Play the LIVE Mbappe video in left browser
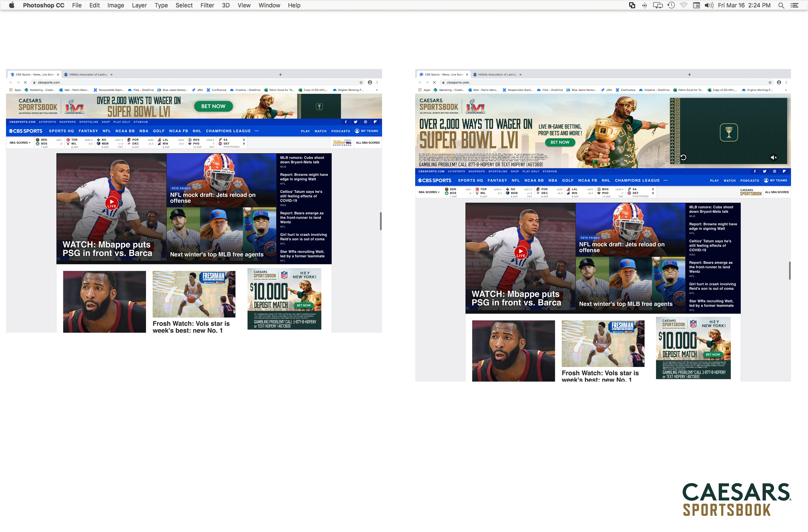This screenshot has width=808, height=532. [112, 203]
